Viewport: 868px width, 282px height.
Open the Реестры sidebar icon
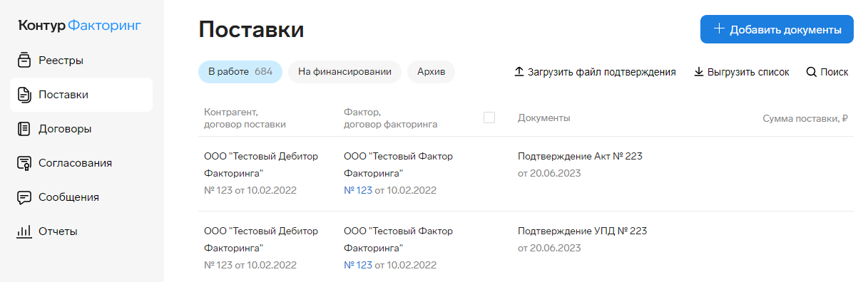point(24,60)
